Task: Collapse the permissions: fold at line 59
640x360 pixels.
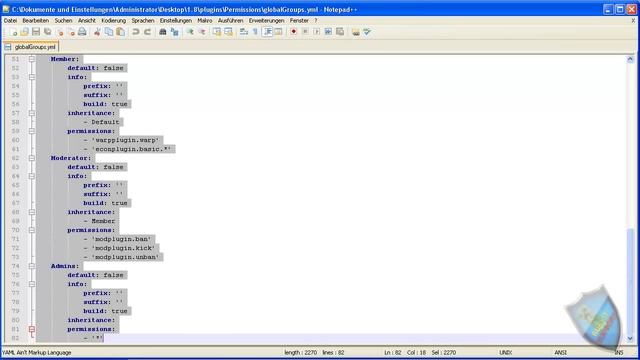Action: click(32, 131)
